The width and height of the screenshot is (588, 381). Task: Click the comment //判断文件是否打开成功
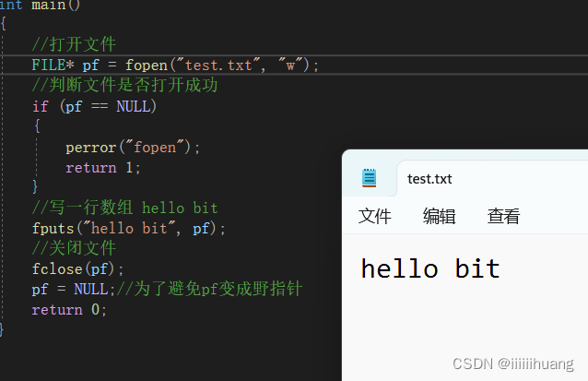pyautogui.click(x=124, y=85)
